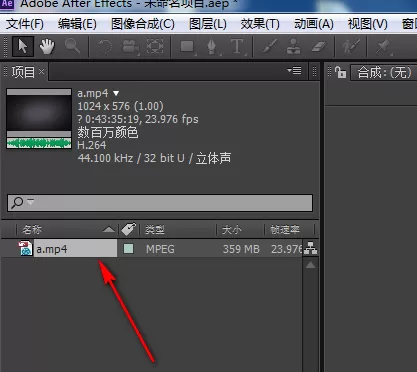417x372 pixels.
Task: Click the 359 MB size cell
Action: coord(241,249)
